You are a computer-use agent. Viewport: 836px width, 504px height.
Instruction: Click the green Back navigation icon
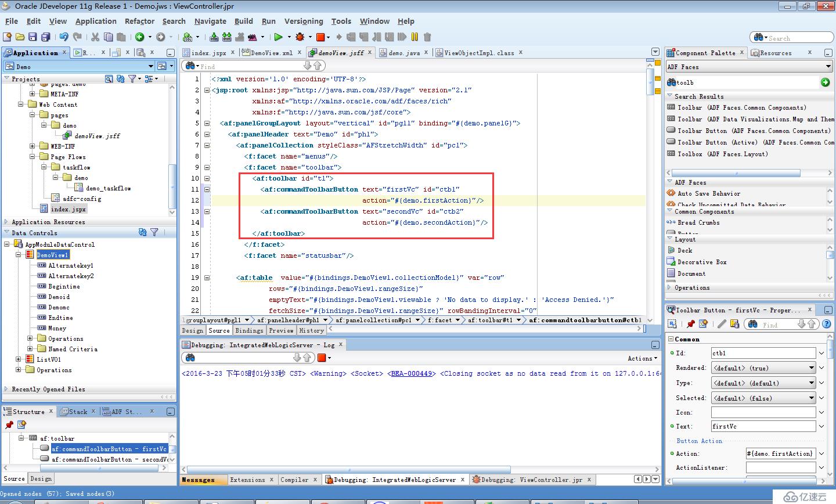click(x=140, y=37)
